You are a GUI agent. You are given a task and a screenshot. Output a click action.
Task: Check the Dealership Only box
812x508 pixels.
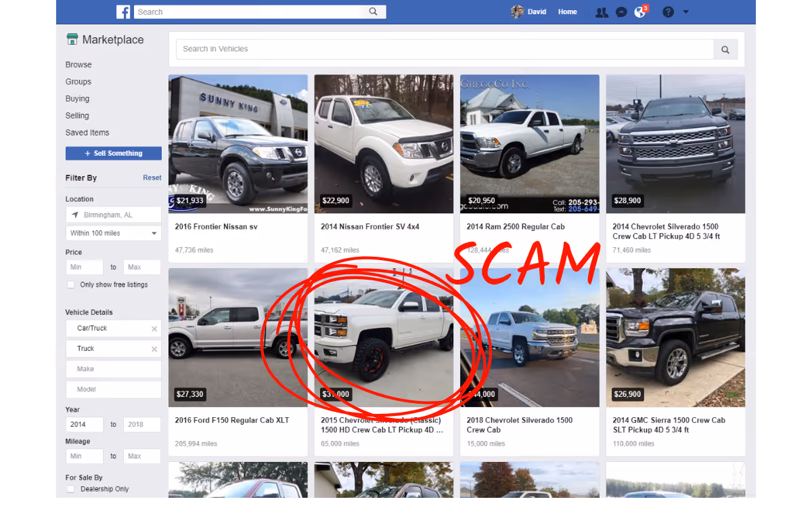pos(70,489)
